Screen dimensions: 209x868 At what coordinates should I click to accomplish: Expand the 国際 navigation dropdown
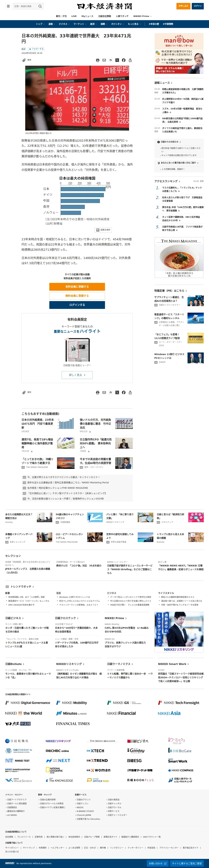[104, 24]
